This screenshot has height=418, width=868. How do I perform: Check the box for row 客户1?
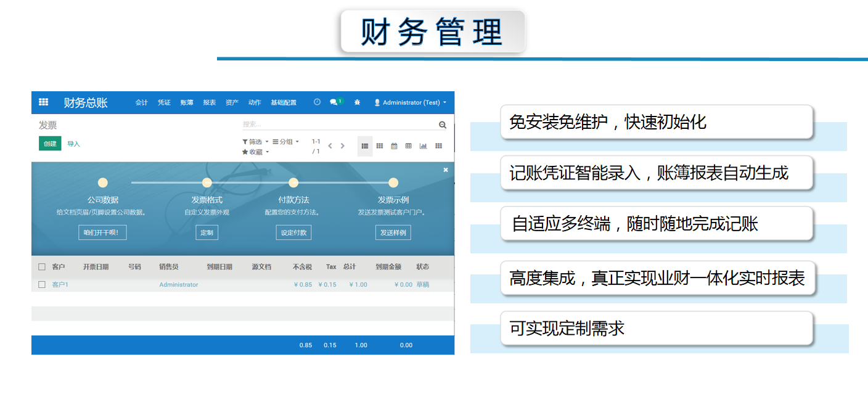click(42, 285)
